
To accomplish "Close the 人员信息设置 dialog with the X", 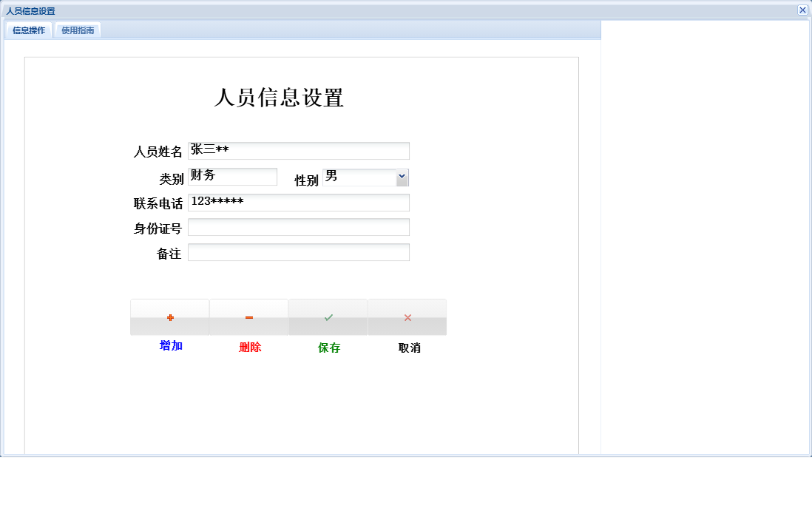I will (803, 10).
